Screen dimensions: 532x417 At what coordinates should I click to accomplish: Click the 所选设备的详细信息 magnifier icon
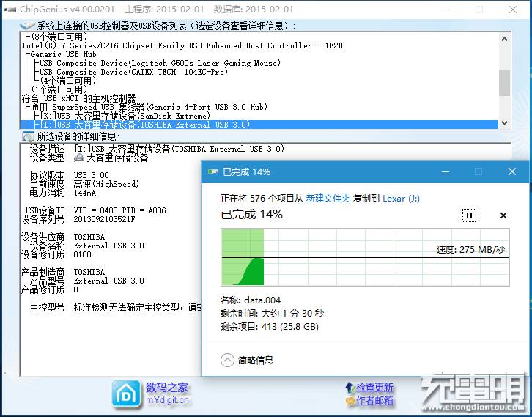coord(28,136)
